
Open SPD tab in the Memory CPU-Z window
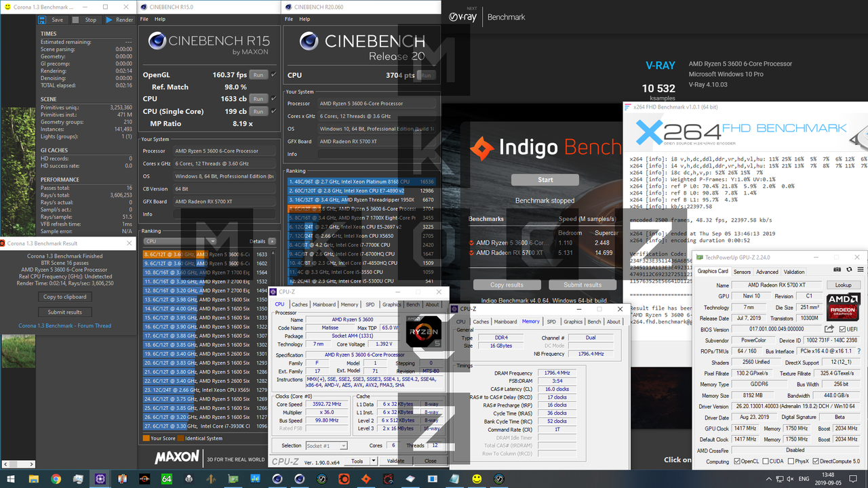551,321
